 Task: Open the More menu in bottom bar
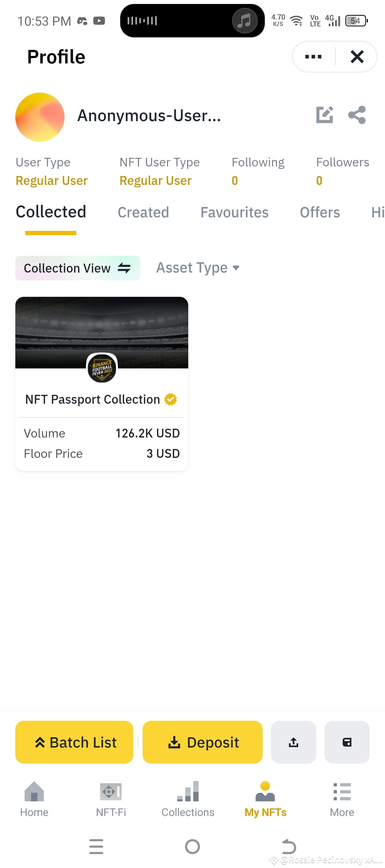click(342, 799)
